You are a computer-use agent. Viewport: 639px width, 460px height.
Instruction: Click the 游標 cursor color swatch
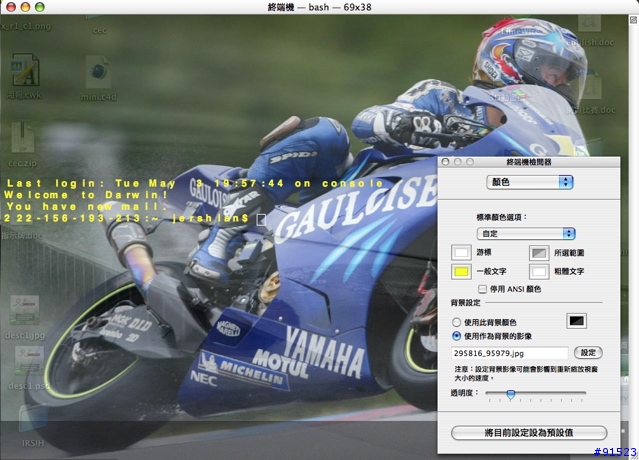(461, 253)
